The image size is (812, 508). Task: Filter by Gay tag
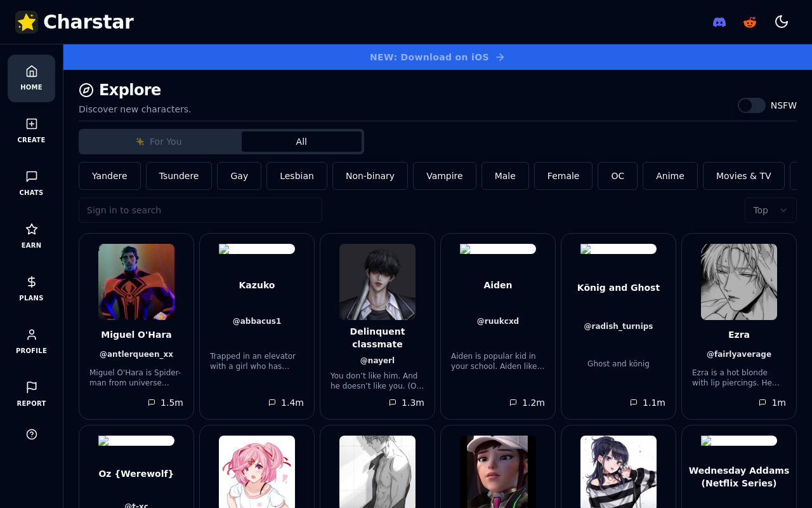click(x=239, y=176)
